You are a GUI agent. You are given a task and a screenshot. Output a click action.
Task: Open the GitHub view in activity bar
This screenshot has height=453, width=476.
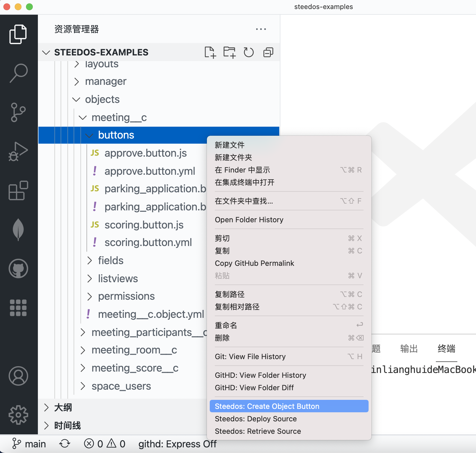[x=18, y=268]
